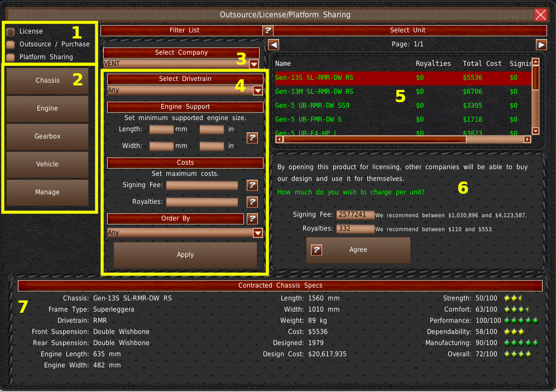Switch to the Gearbox category
The width and height of the screenshot is (556, 392).
(x=47, y=136)
